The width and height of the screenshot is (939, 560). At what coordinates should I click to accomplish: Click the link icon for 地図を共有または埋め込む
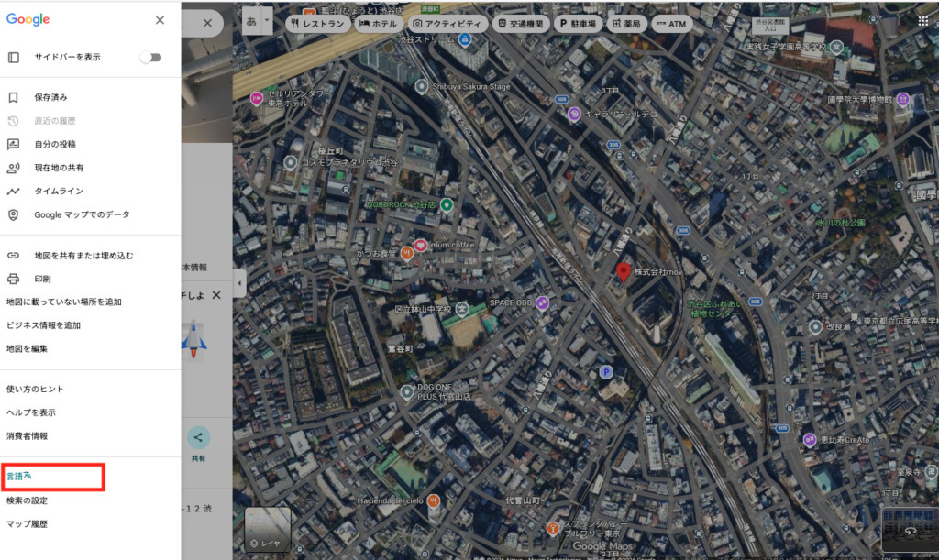click(14, 256)
